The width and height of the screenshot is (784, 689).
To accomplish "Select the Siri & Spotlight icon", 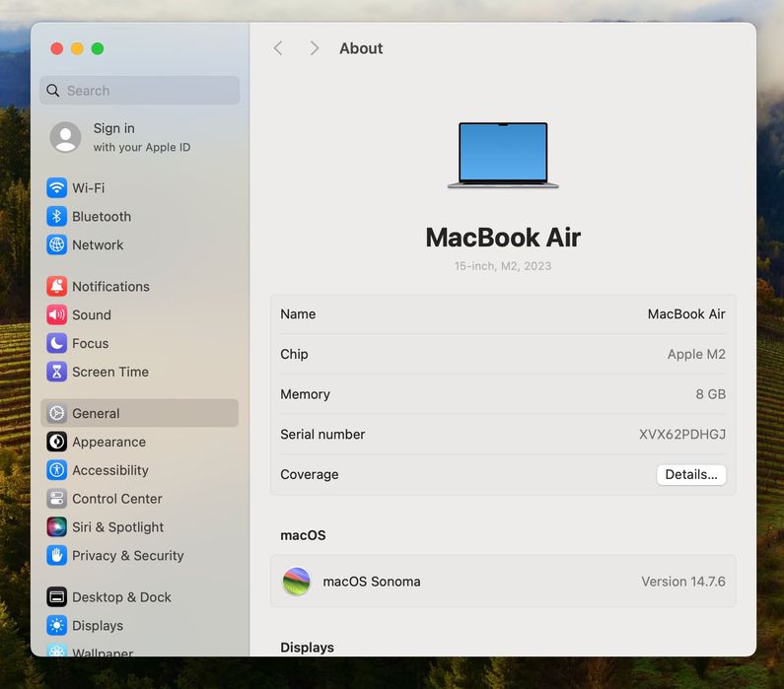I will coord(56,527).
